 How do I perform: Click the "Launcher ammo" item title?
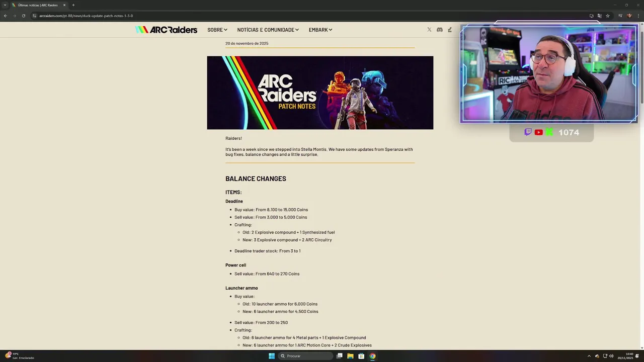[x=242, y=288]
